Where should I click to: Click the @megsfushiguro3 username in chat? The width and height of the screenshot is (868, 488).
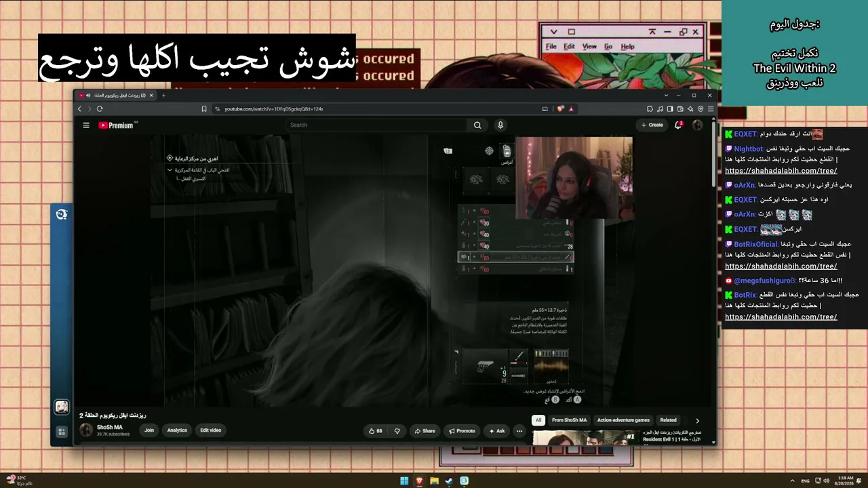[765, 281]
